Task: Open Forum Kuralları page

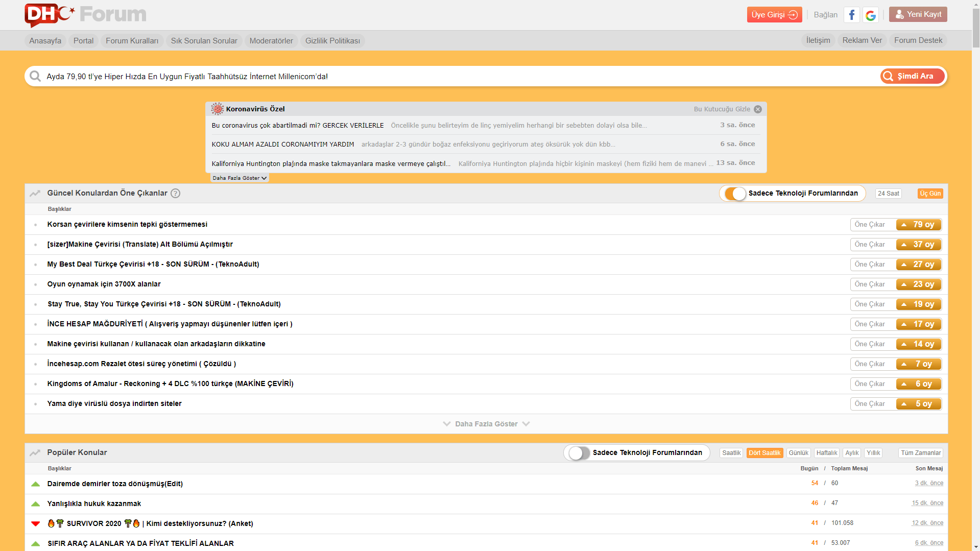Action: click(132, 41)
